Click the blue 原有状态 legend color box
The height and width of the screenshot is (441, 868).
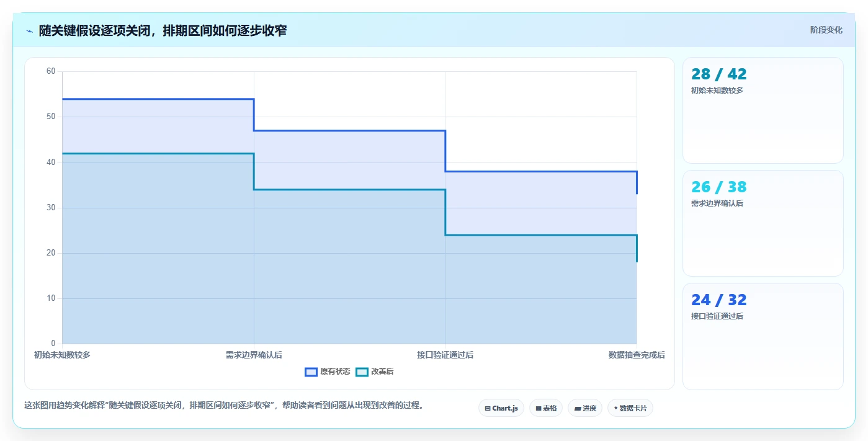(x=311, y=372)
